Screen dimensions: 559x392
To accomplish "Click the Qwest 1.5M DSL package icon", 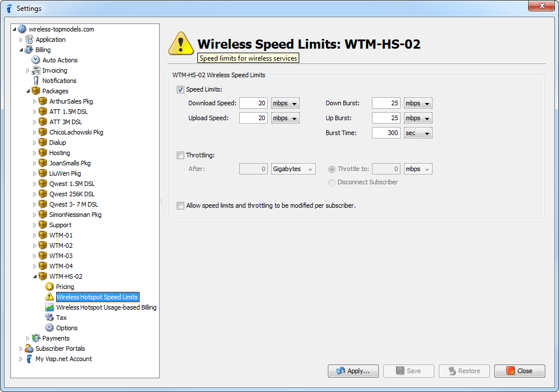I will (x=43, y=184).
